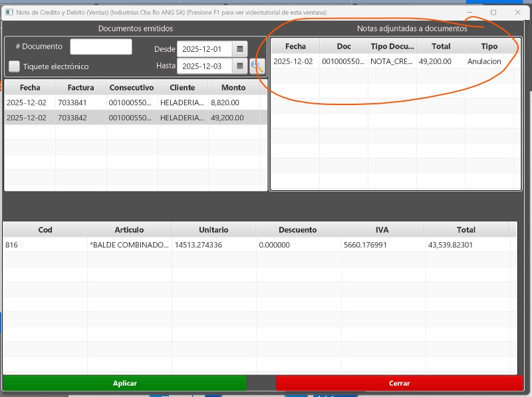Click the # Documento text field
Viewport: 532px width, 397px height.
pyautogui.click(x=101, y=47)
